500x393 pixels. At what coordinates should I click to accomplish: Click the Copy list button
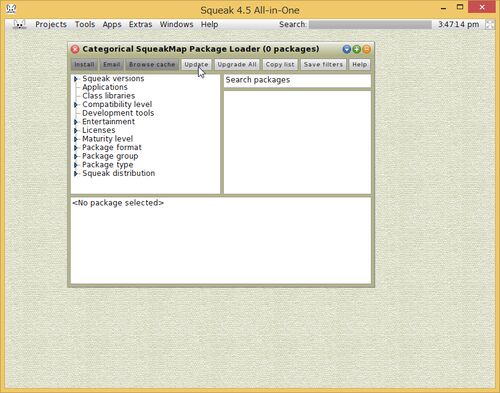click(280, 65)
